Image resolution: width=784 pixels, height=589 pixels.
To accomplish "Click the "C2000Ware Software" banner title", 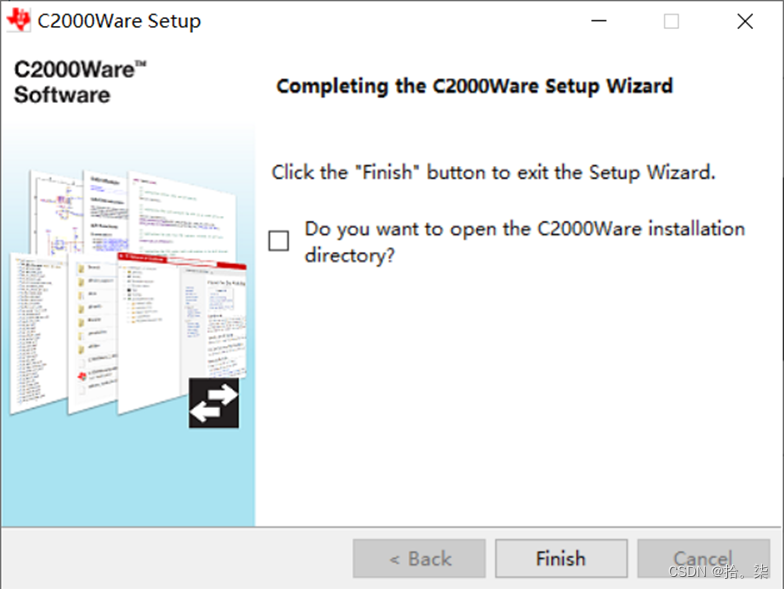I will [80, 82].
